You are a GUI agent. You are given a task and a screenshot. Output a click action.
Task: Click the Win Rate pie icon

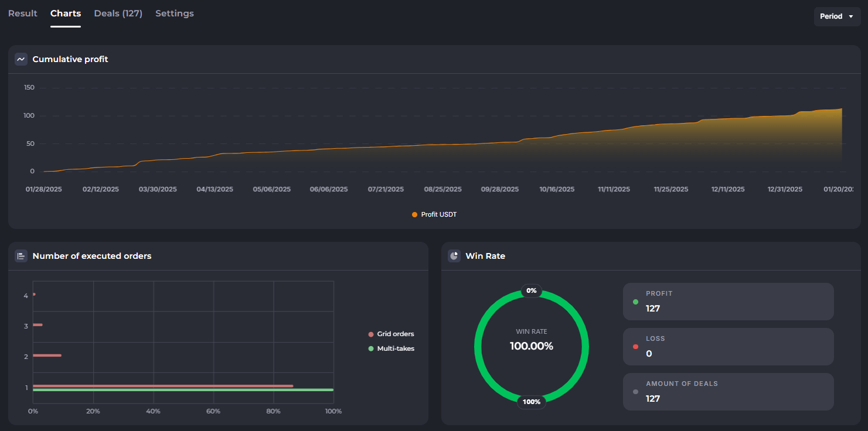pyautogui.click(x=454, y=256)
